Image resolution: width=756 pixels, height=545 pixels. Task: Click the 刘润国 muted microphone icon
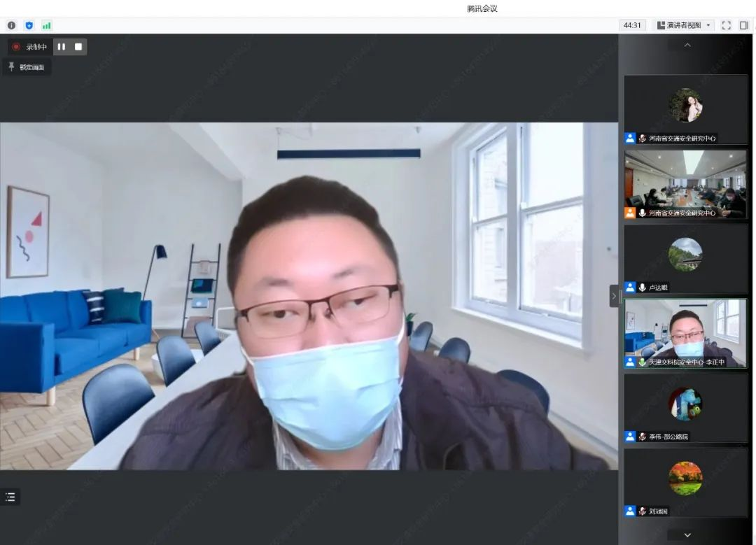[x=642, y=511]
